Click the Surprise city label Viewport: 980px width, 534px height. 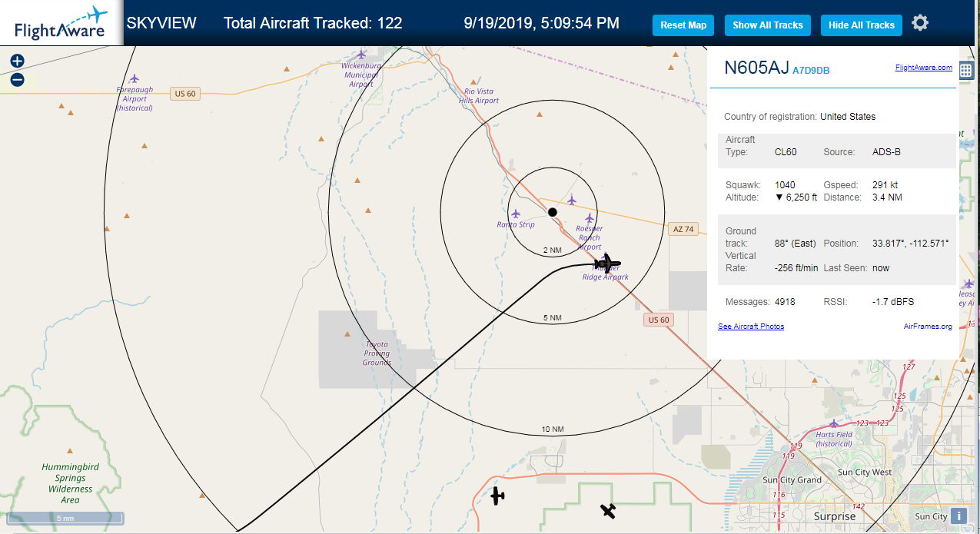point(834,516)
